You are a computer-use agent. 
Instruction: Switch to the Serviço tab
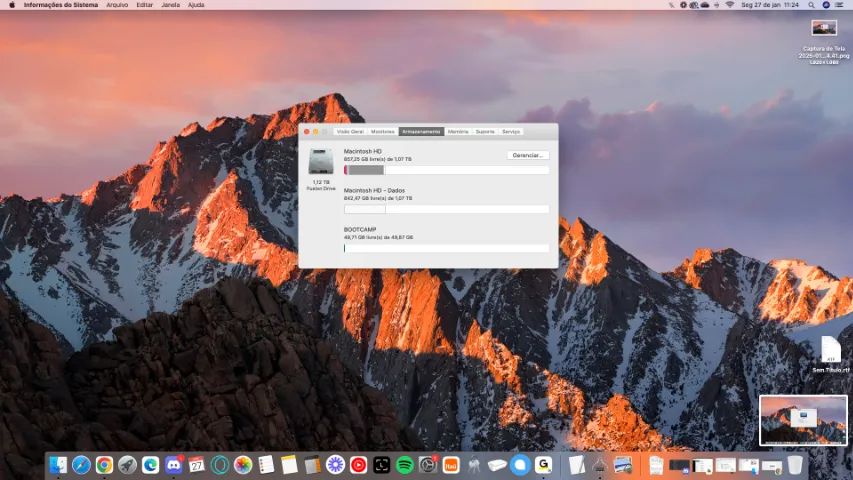coord(511,132)
